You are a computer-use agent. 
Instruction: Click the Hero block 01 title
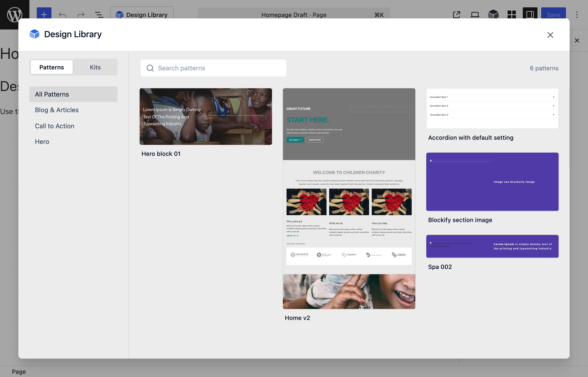point(161,154)
